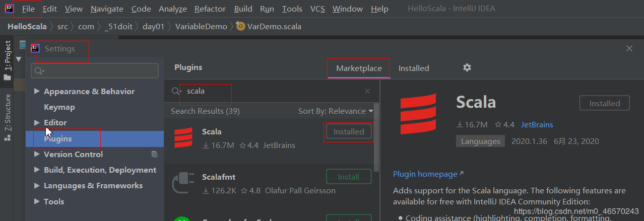644x221 pixels.
Task: Expand Languages & Frameworks settings
Action: [x=36, y=186]
